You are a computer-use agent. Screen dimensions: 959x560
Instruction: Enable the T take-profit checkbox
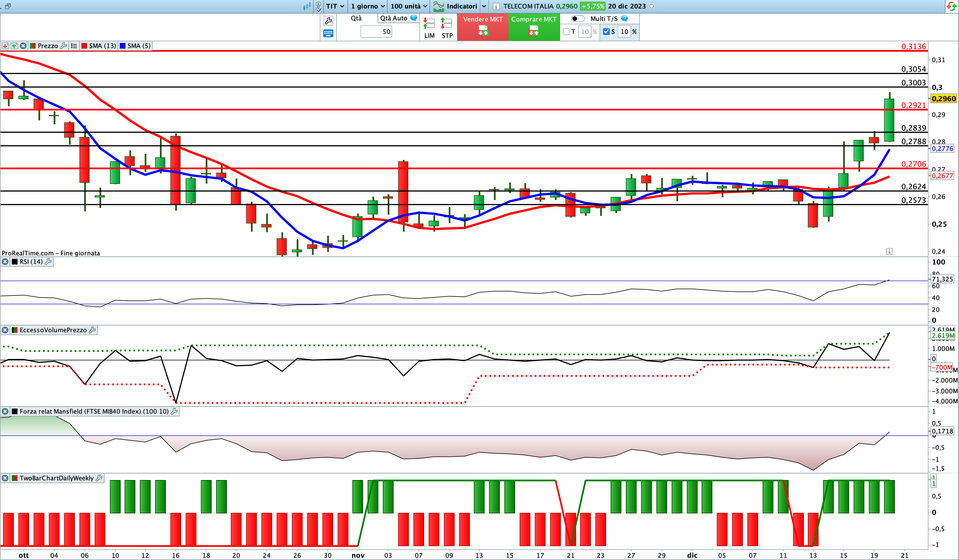click(x=566, y=32)
